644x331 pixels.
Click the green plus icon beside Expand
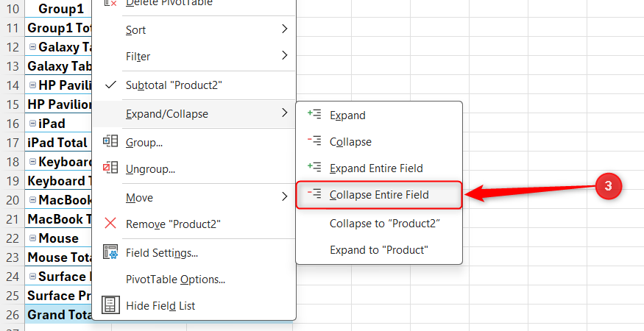pos(314,114)
